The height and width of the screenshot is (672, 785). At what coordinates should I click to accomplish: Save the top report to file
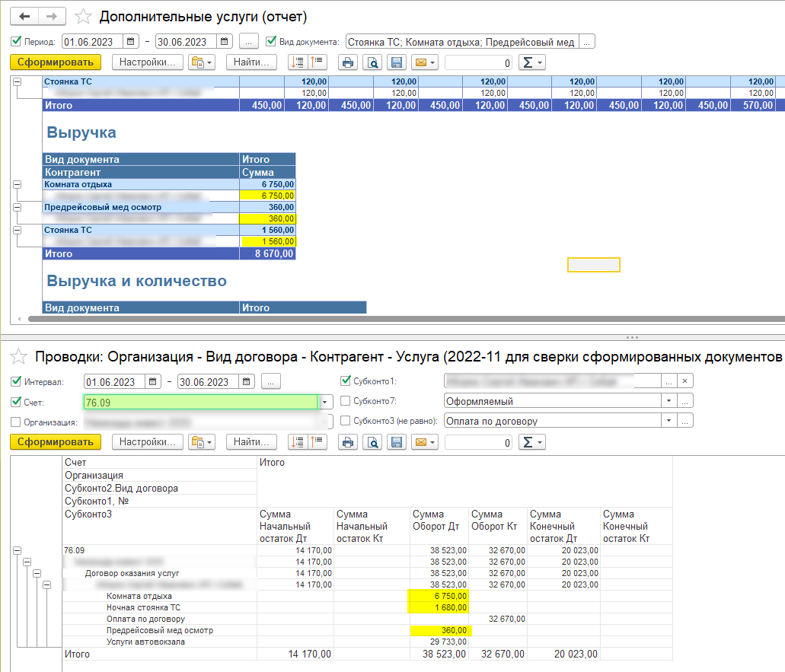coord(395,62)
